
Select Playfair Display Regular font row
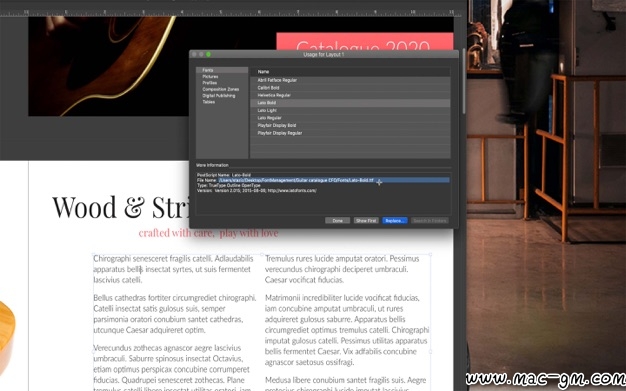[350, 133]
